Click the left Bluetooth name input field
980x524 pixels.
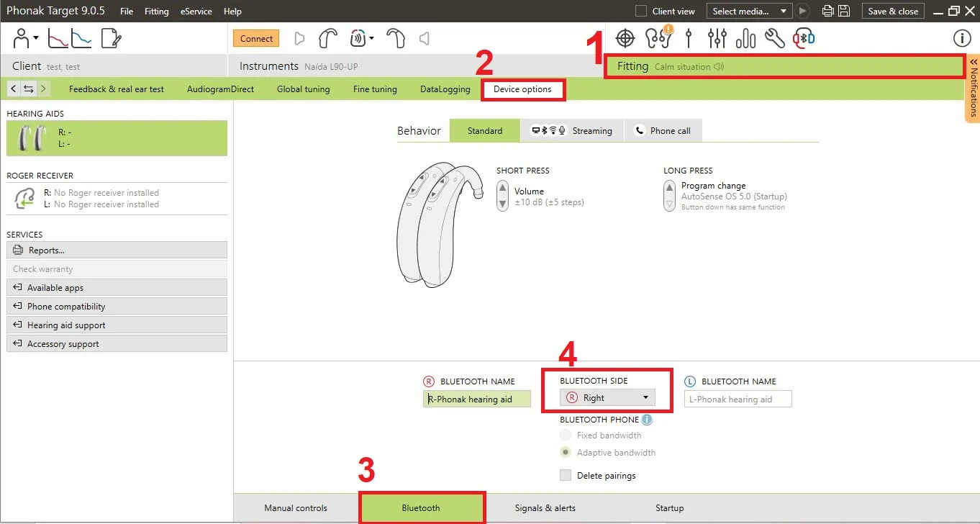pos(738,399)
